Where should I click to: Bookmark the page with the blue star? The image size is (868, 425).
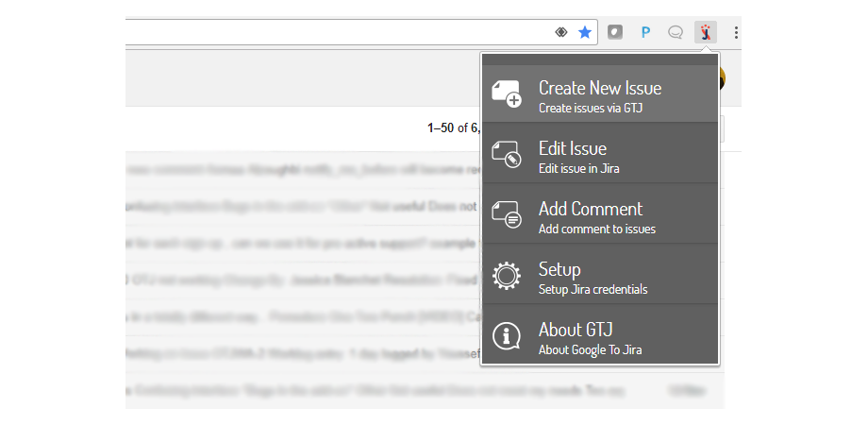pos(585,32)
